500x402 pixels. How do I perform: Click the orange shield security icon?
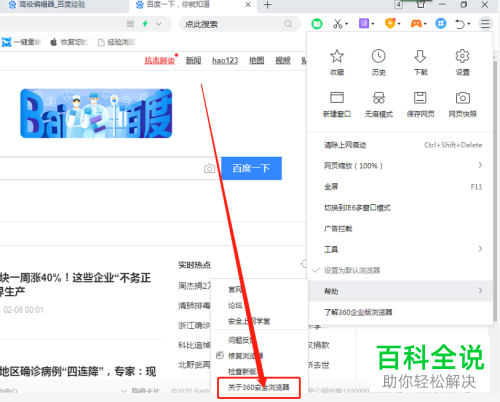[390, 24]
